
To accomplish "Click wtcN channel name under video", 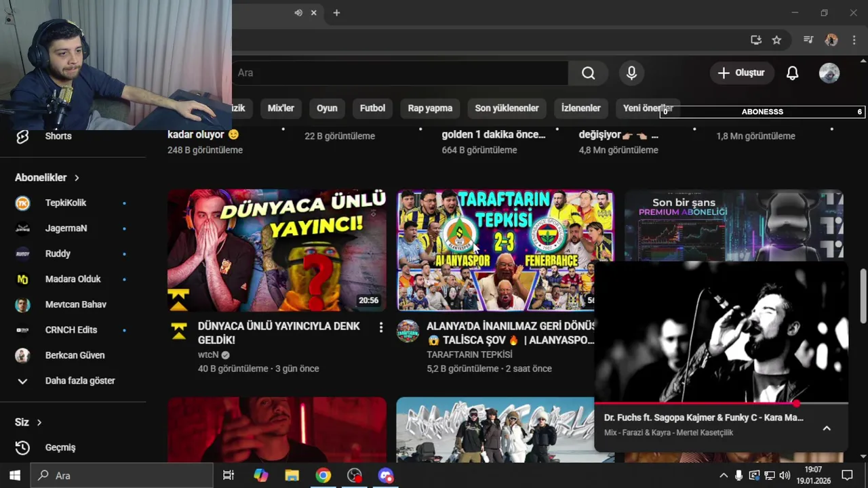I will click(208, 354).
